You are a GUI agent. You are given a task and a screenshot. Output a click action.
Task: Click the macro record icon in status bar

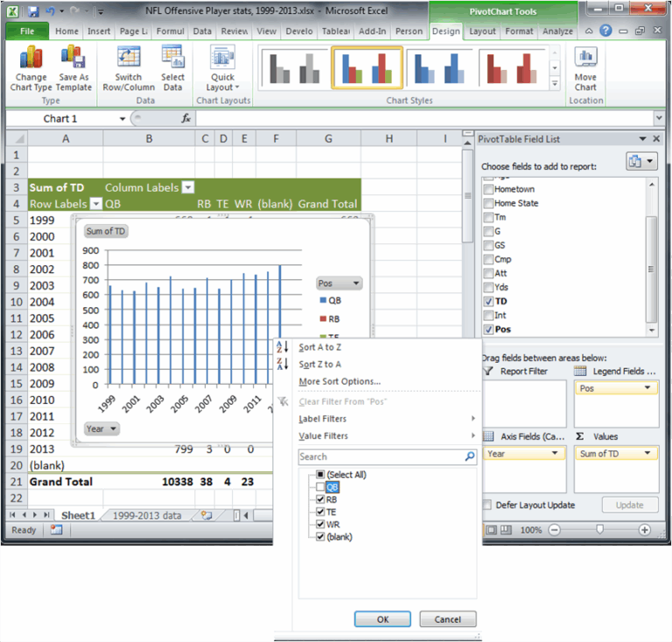pos(56,530)
